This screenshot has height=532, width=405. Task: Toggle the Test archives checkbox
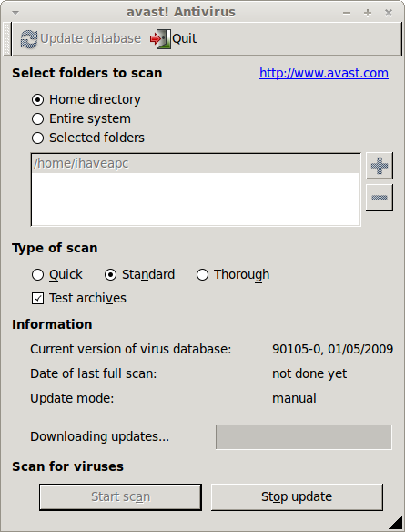pyautogui.click(x=37, y=299)
